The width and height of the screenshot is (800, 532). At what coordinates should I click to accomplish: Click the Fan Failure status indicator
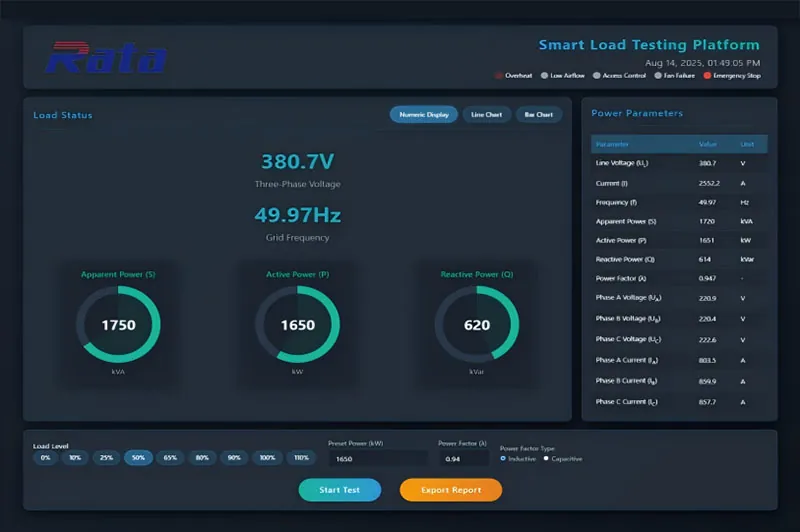pos(674,75)
